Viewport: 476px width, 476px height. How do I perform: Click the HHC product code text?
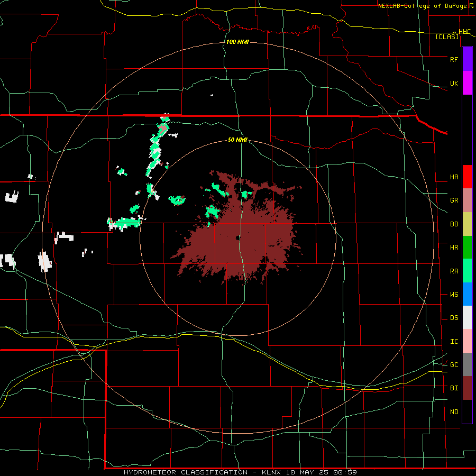click(464, 32)
